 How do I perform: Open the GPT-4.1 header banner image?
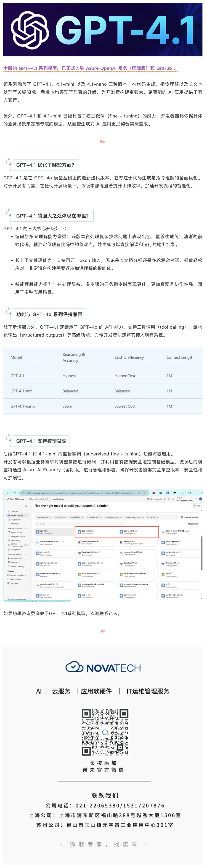point(103,30)
